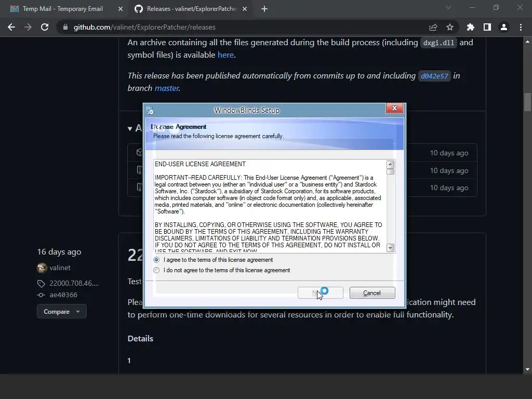Open the Extensions puzzle icon
Image resolution: width=532 pixels, height=399 pixels.
471,27
